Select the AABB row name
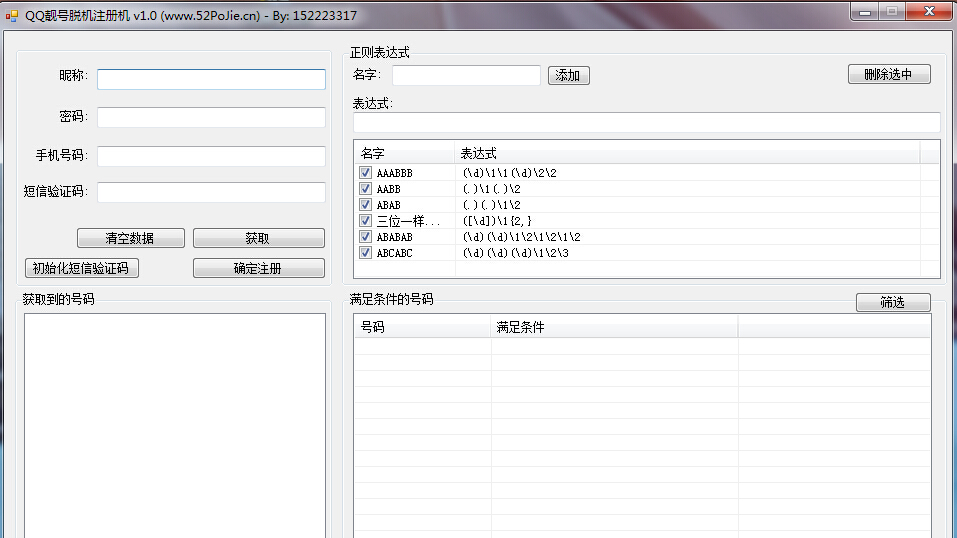Image resolution: width=957 pixels, height=538 pixels. point(388,189)
